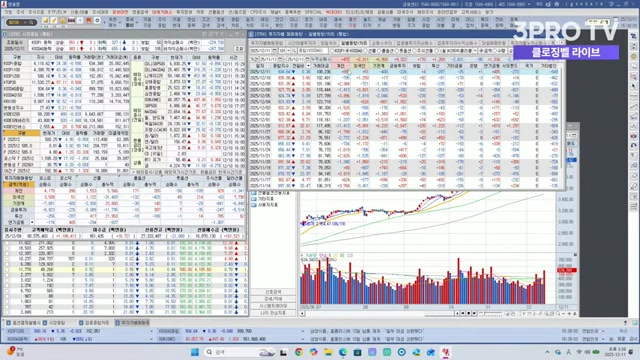Click the gear settings icon in the toolbar

coord(97,21)
